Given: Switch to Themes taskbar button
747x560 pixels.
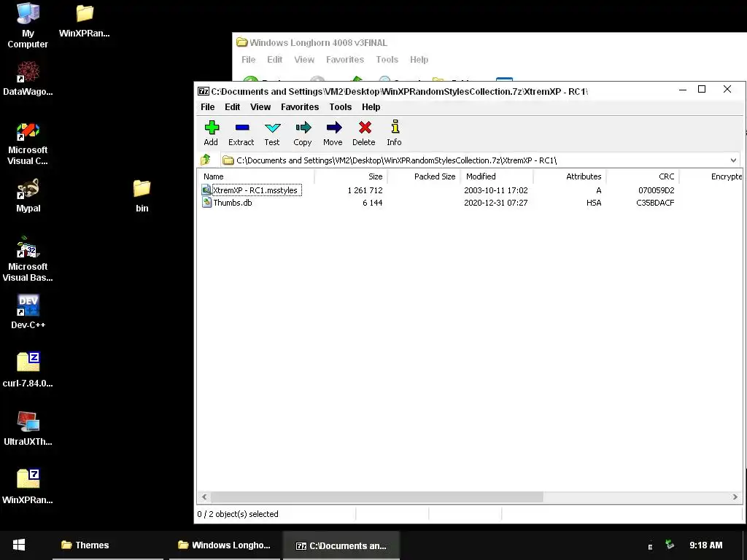Looking at the screenshot, I should 108,545.
